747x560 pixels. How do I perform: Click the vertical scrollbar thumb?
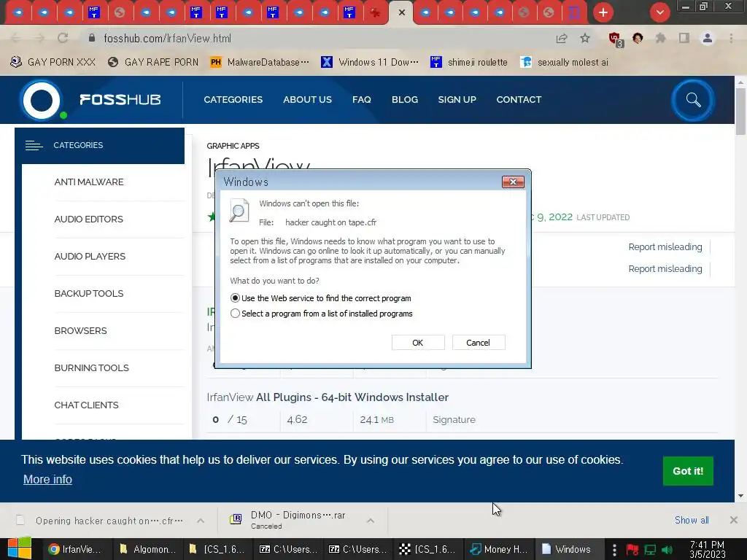[x=740, y=111]
